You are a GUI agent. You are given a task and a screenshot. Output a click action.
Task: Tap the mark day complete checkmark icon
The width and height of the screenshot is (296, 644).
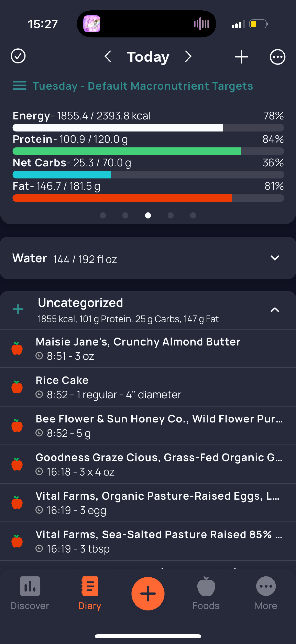click(18, 56)
